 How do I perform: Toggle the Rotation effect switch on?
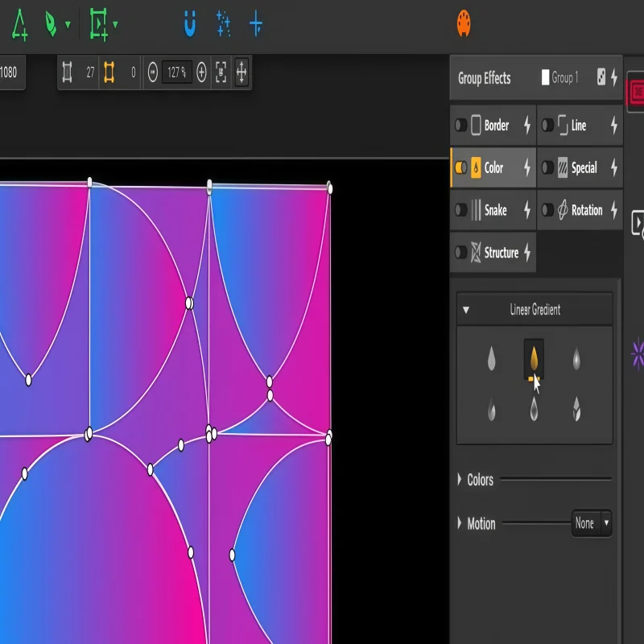pos(548,210)
